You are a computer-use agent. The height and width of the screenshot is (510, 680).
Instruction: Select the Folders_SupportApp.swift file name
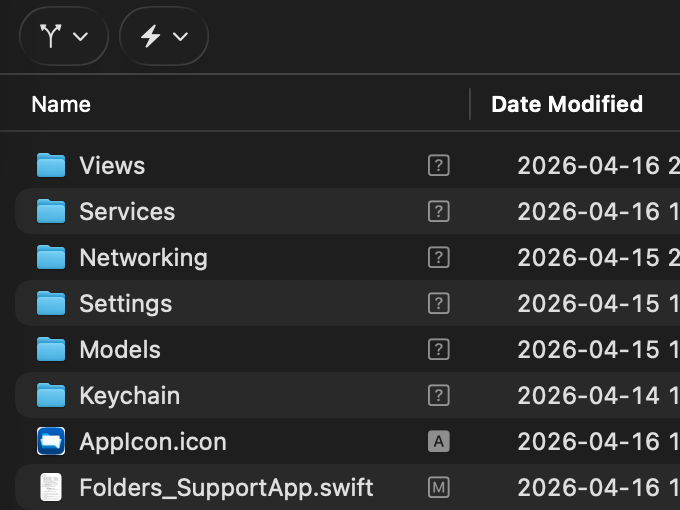226,488
